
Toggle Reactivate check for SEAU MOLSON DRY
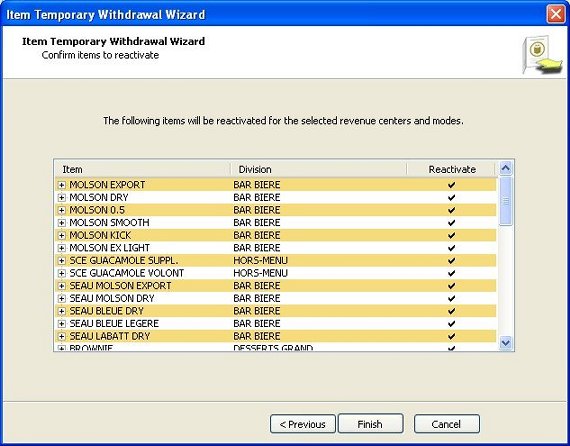coord(451,298)
